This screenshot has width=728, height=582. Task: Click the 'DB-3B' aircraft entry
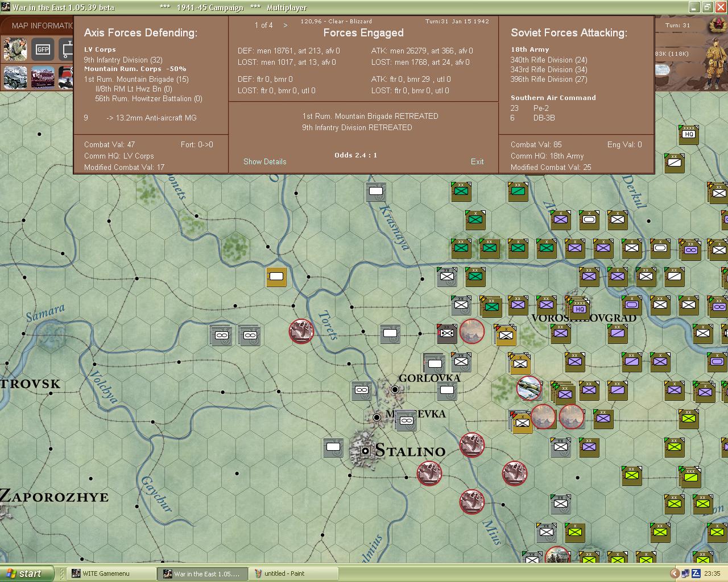coord(544,118)
